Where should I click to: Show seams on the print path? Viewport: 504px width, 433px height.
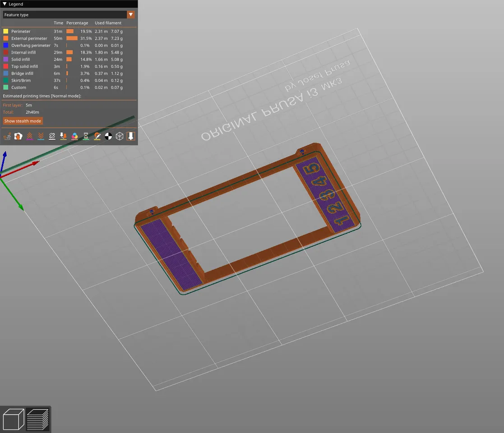[52, 136]
